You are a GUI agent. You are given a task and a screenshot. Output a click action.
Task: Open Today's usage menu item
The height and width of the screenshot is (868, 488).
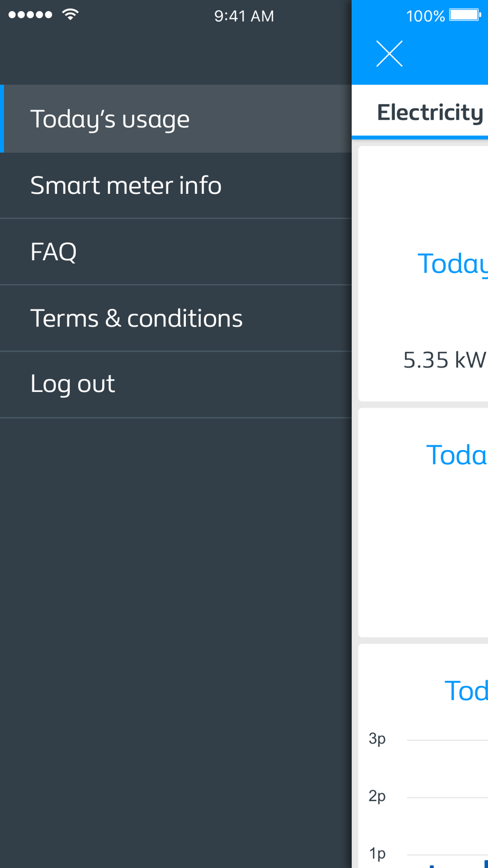tap(176, 119)
